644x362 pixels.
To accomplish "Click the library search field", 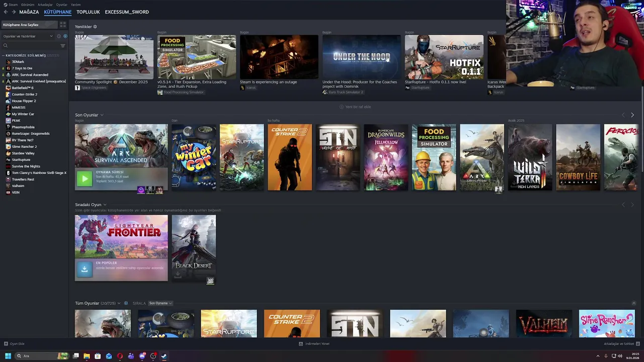I will pyautogui.click(x=30, y=46).
